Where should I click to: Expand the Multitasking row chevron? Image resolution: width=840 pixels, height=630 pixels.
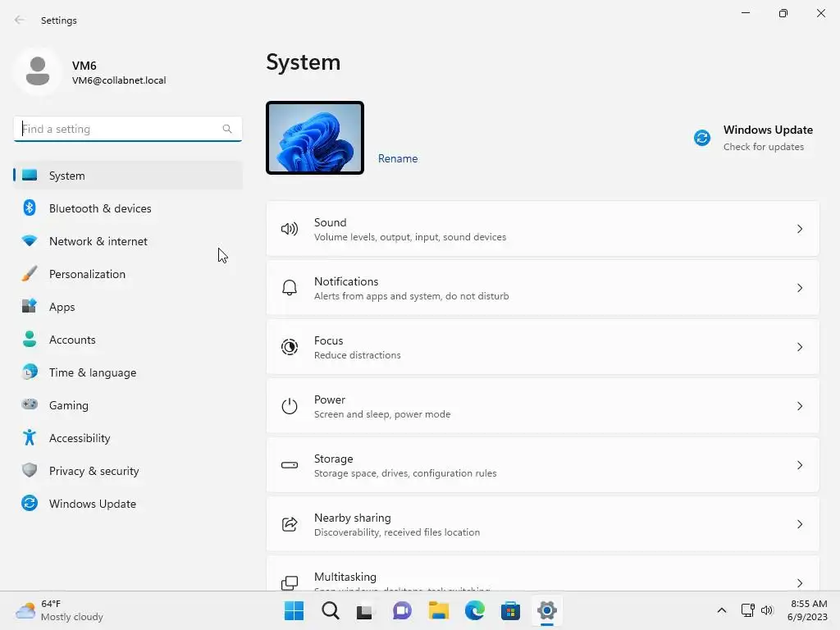click(800, 583)
